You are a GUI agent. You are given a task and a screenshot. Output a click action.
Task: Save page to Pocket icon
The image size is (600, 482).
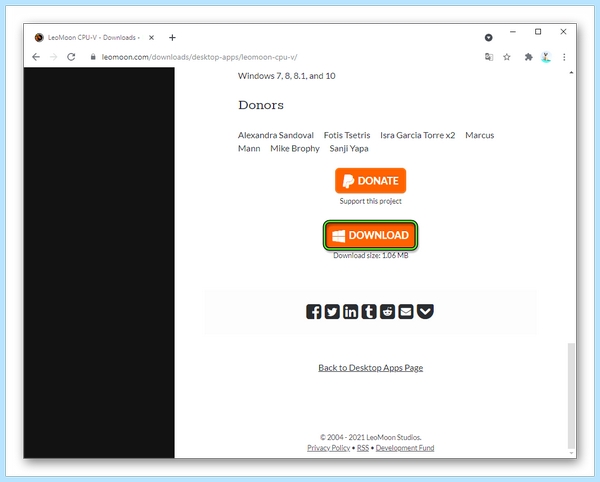coord(425,312)
